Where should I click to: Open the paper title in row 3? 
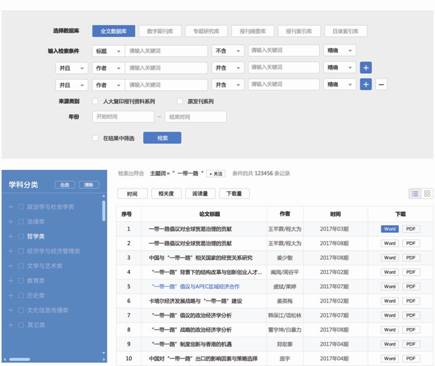200,258
